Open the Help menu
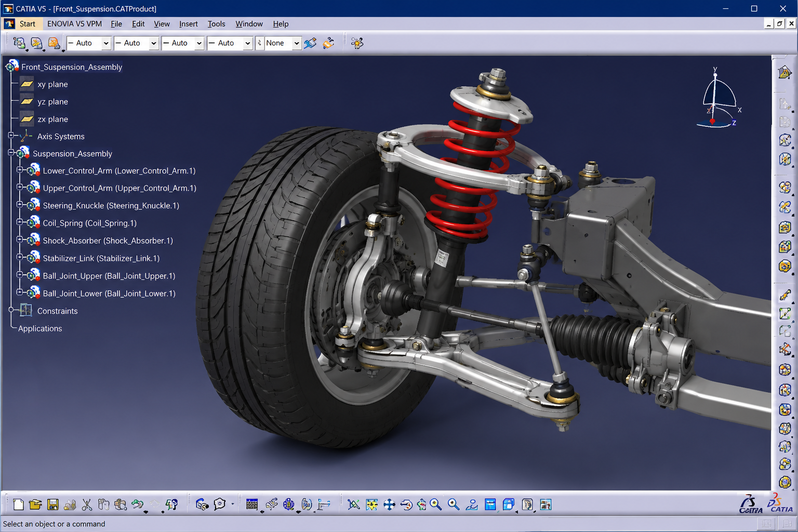The image size is (798, 532). pos(281,24)
